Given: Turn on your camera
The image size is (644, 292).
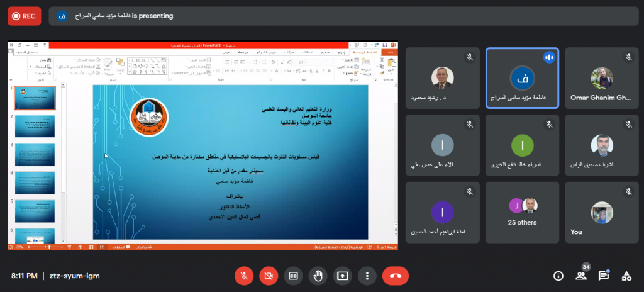Looking at the screenshot, I should (x=269, y=276).
